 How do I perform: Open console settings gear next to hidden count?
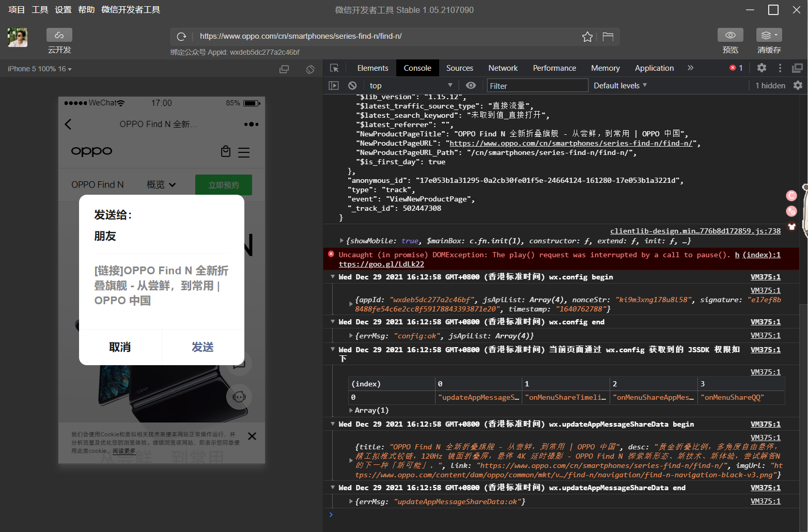coord(798,86)
